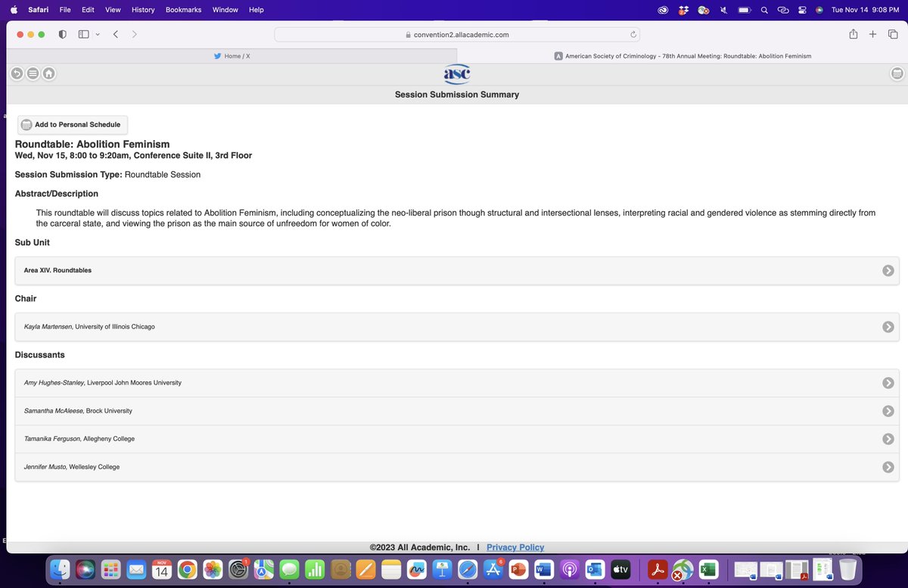Screen dimensions: 908x588
Task: Open Spotlight search in the menu bar
Action: pos(764,10)
